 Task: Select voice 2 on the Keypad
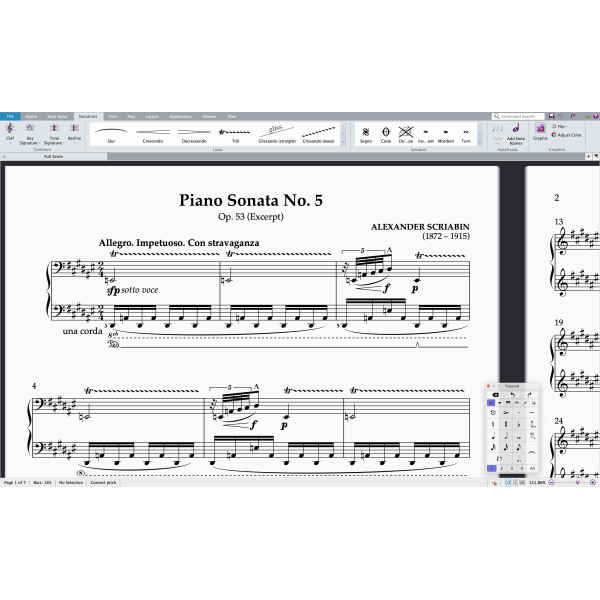[502, 468]
